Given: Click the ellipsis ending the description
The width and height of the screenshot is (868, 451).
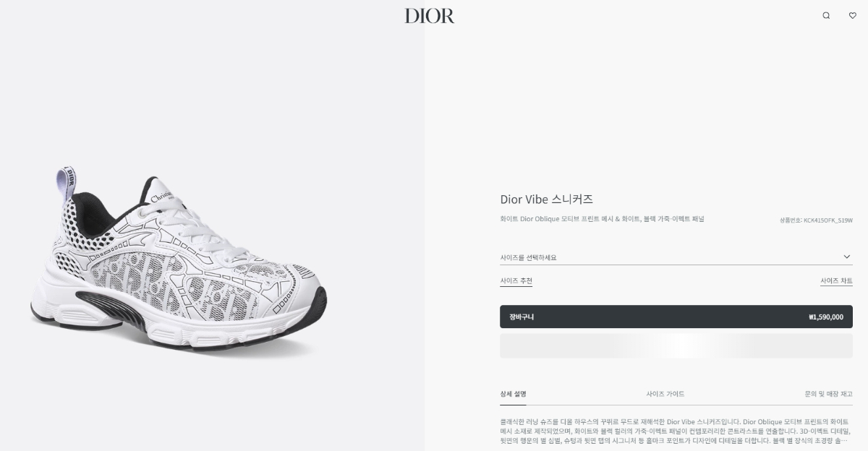Looking at the screenshot, I should pos(845,440).
